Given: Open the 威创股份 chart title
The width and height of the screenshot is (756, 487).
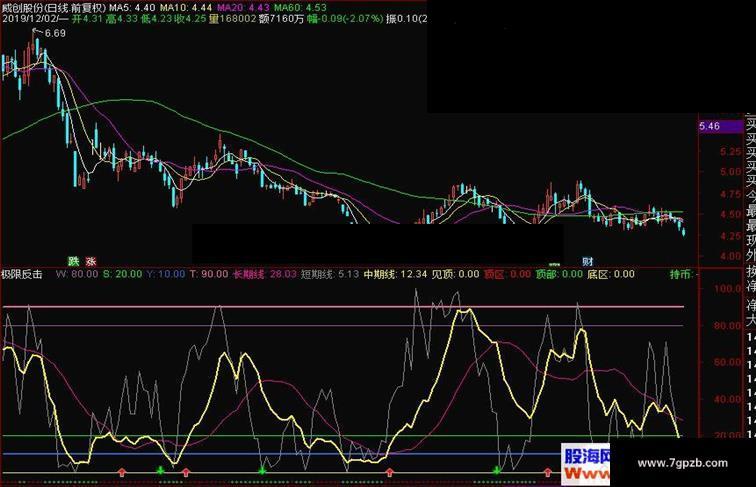Looking at the screenshot, I should pos(54,8).
